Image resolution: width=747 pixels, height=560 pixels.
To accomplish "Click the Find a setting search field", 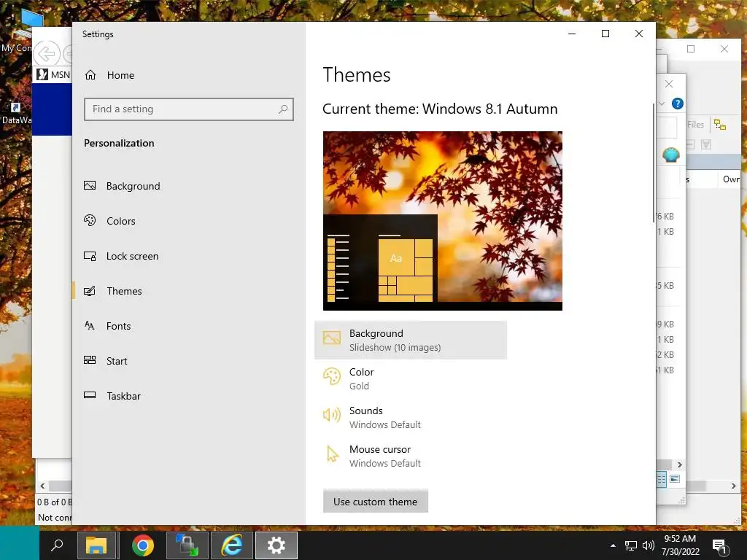I will (189, 109).
